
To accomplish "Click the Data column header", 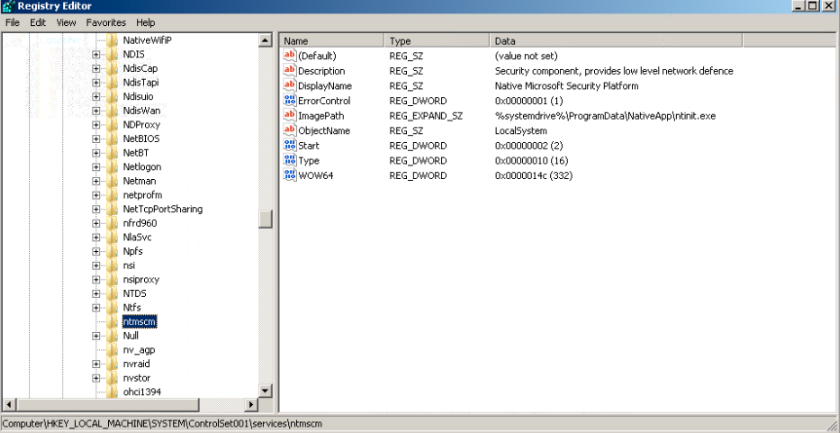I will [660, 40].
